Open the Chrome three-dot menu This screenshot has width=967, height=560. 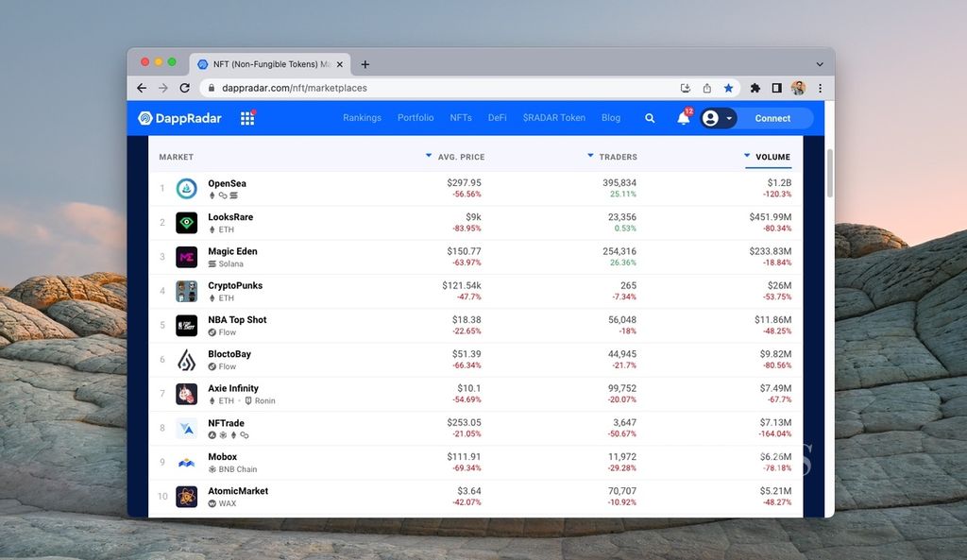pyautogui.click(x=820, y=88)
